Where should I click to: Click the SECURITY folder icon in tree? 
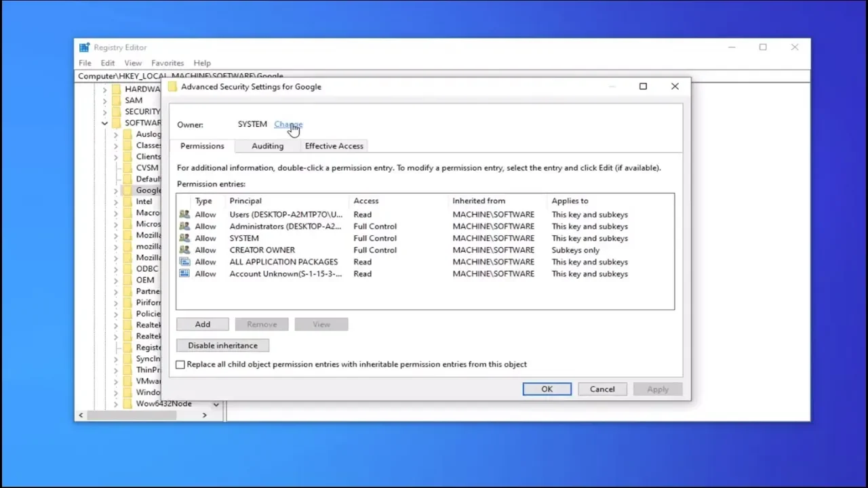pos(116,112)
